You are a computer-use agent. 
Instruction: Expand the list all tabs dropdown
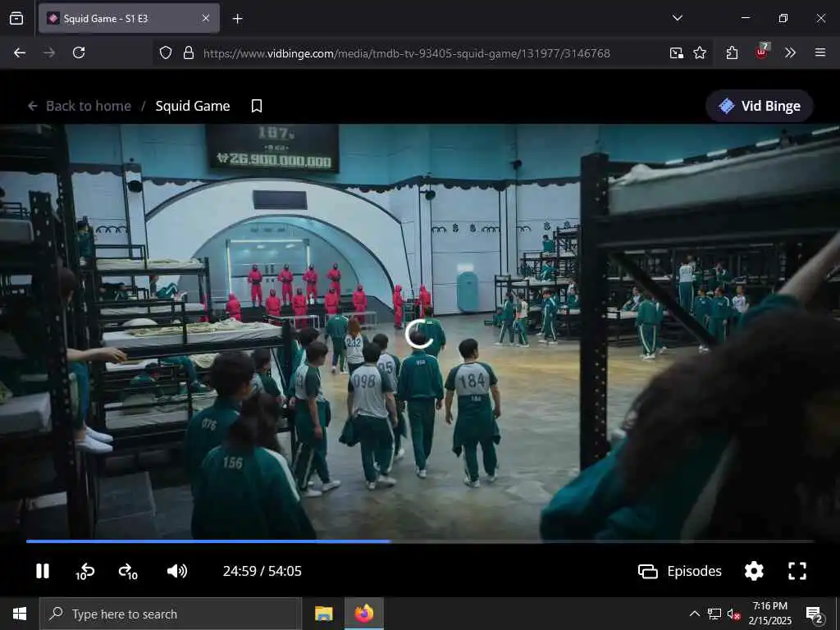(x=678, y=18)
